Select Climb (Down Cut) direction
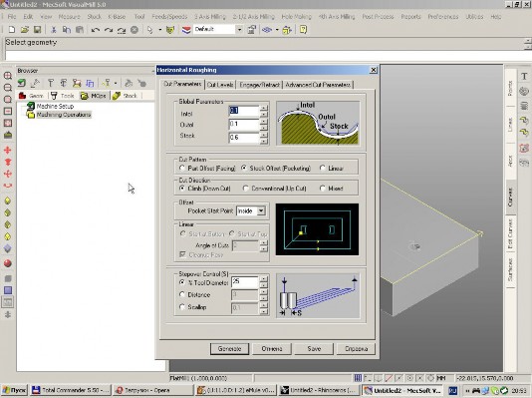 [205, 189]
